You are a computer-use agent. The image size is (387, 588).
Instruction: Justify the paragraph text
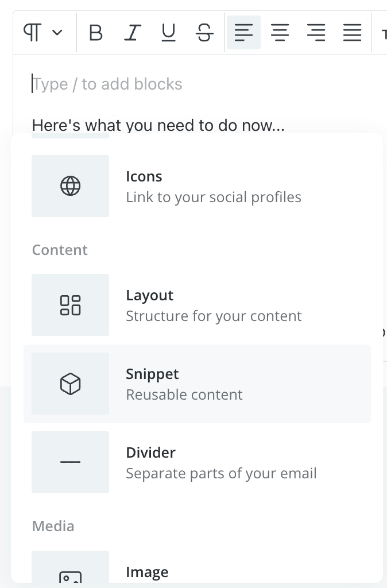pos(352,33)
